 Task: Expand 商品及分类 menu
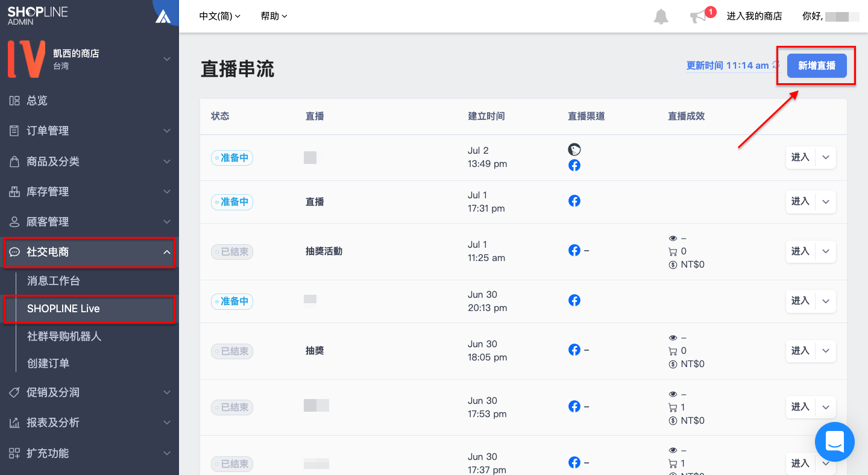[89, 162]
